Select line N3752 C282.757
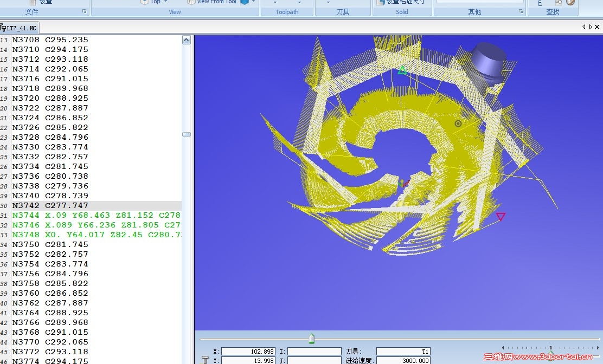This screenshot has height=364, width=603. 50,254
